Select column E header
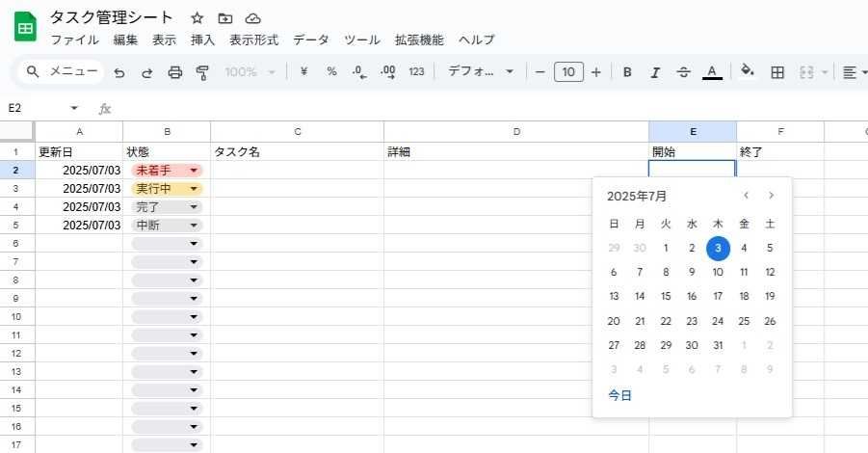868x453 pixels. click(693, 132)
